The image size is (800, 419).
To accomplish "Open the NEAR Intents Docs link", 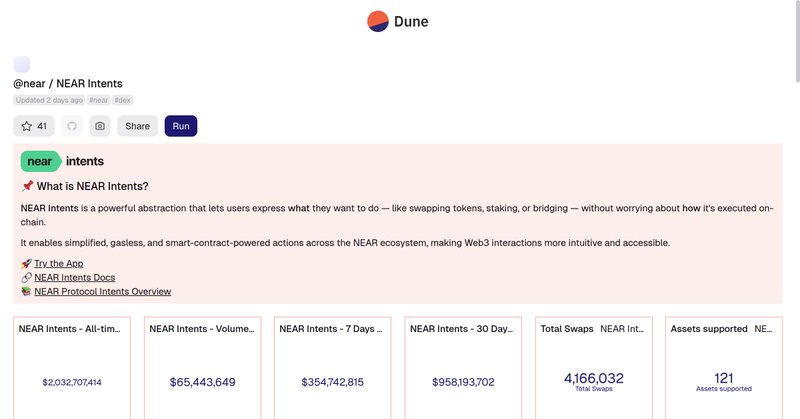I will coord(74,278).
